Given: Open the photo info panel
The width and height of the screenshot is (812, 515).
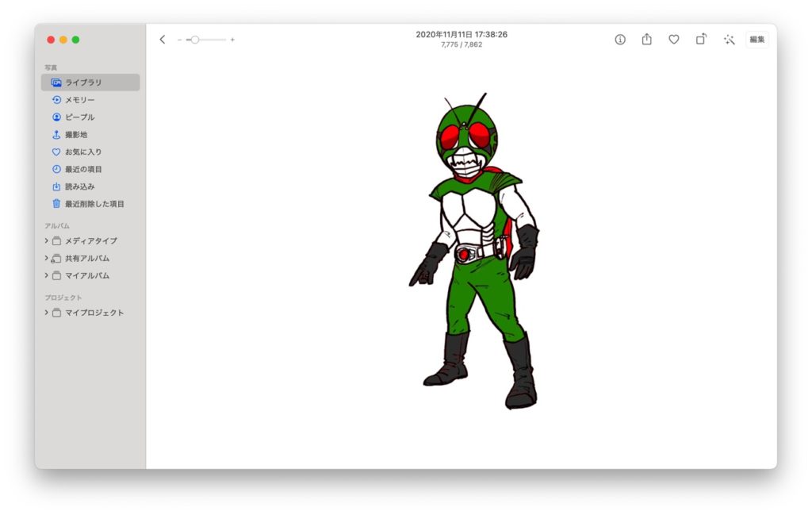Looking at the screenshot, I should point(620,40).
